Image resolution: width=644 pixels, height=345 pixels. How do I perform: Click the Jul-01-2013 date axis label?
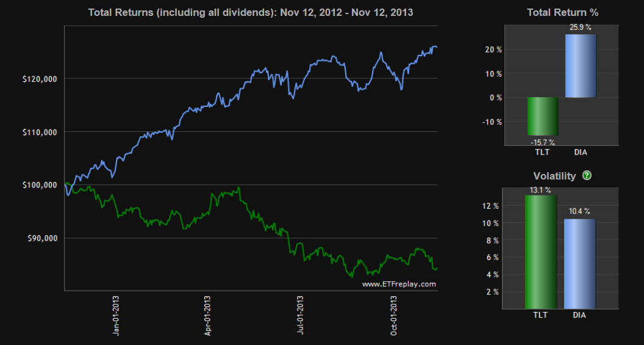tap(301, 314)
